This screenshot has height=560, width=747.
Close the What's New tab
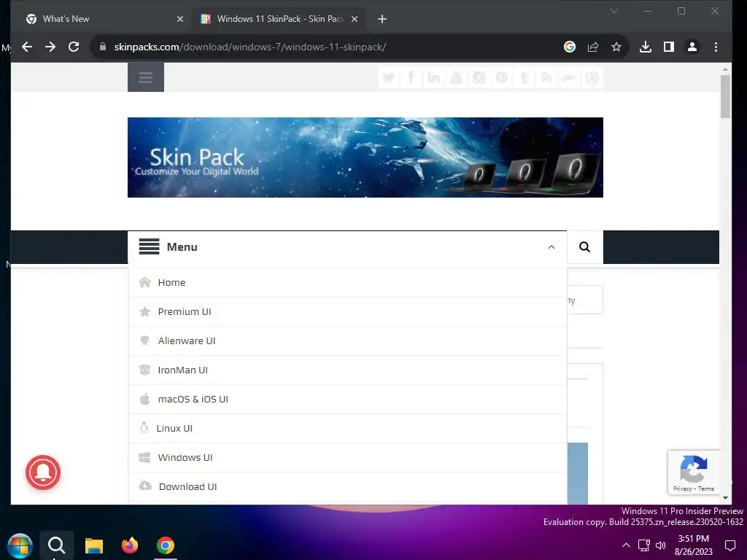point(179,19)
